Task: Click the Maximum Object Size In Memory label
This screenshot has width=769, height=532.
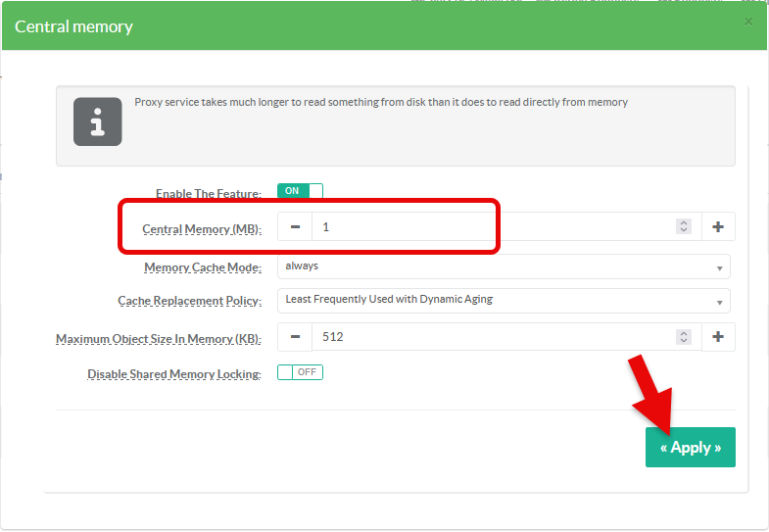Action: pos(159,339)
